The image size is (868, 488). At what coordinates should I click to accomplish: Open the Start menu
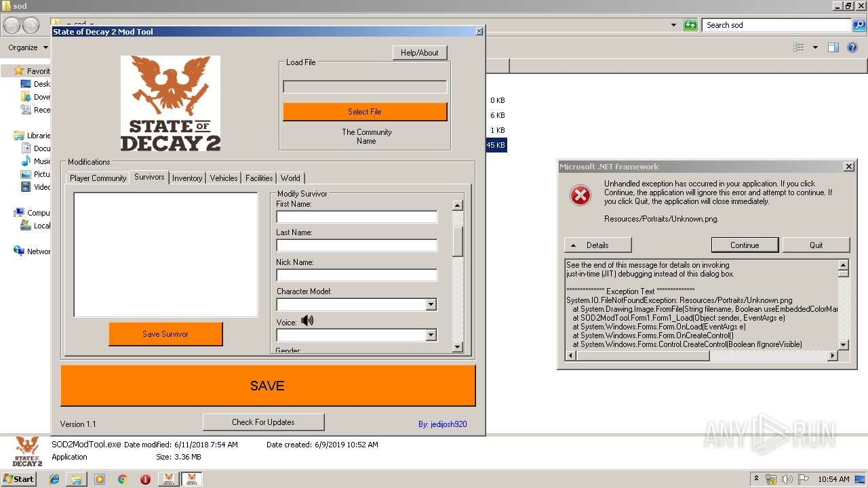coord(19,479)
